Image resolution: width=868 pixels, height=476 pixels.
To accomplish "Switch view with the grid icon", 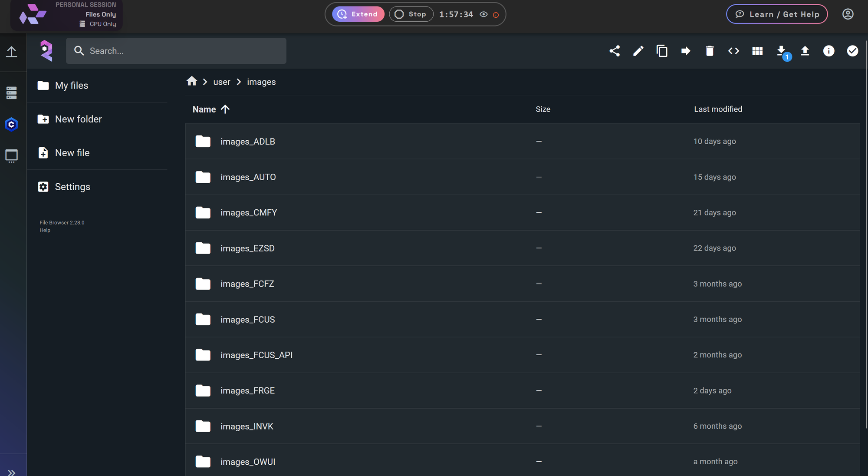I will 757,51.
